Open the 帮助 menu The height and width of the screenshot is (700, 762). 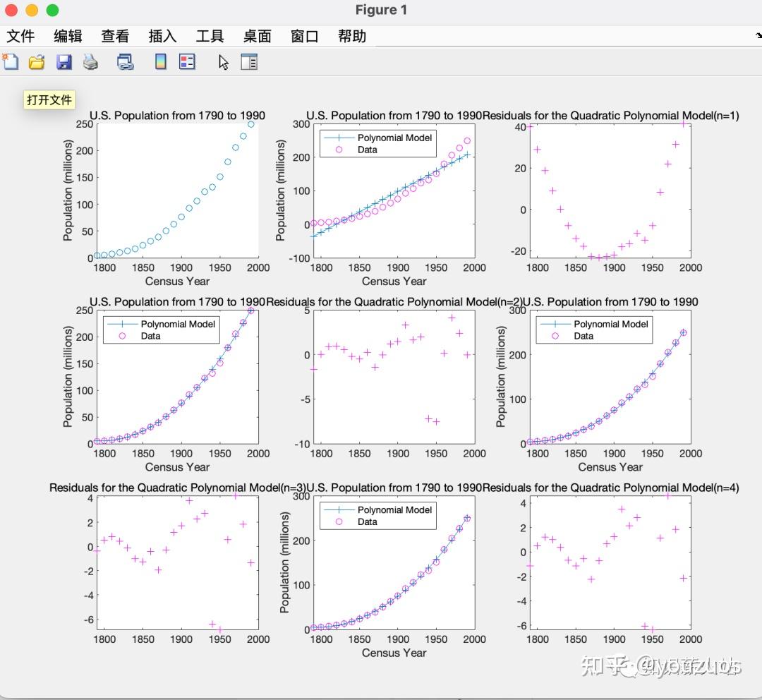[x=352, y=36]
